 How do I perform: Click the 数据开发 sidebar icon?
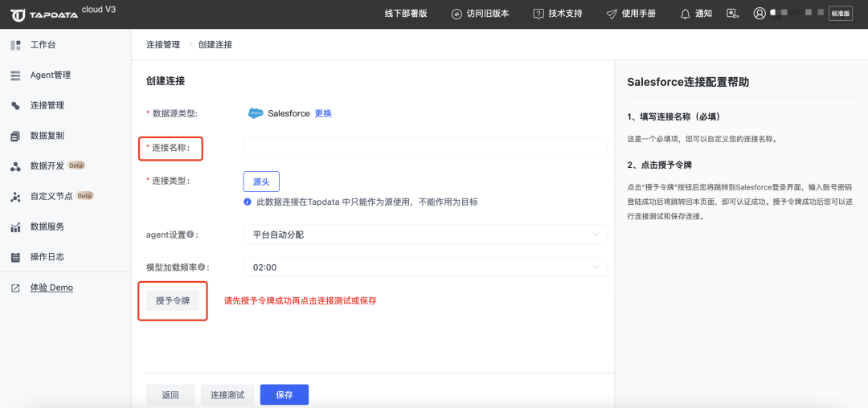tap(15, 166)
